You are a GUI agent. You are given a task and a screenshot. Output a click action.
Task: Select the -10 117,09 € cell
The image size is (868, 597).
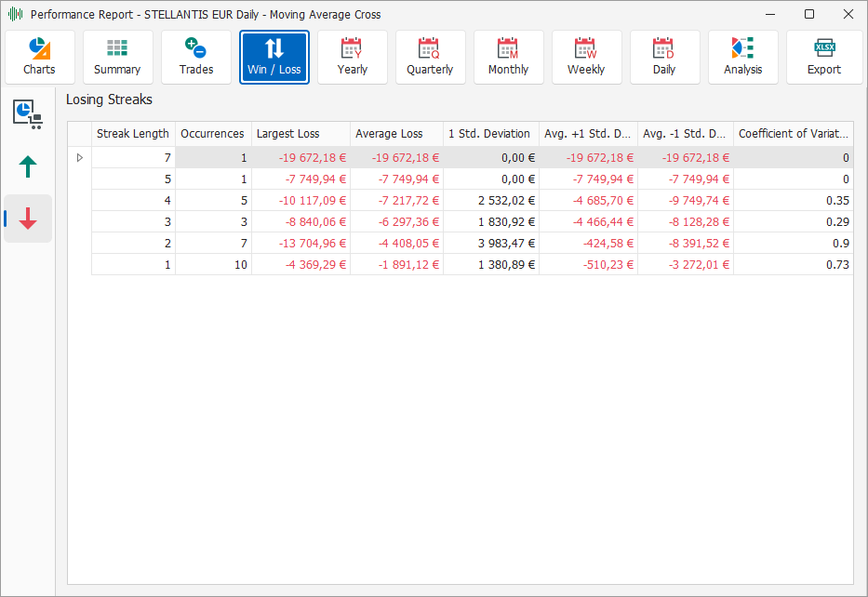point(300,200)
